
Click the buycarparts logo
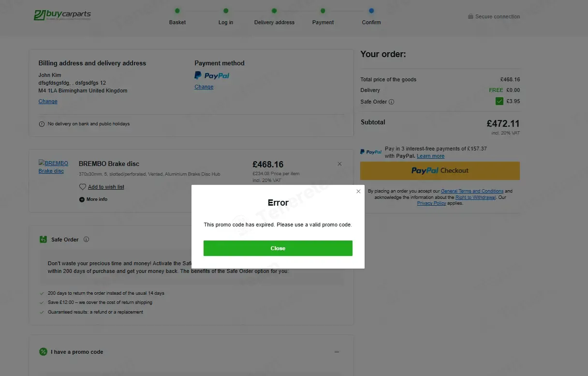click(62, 15)
